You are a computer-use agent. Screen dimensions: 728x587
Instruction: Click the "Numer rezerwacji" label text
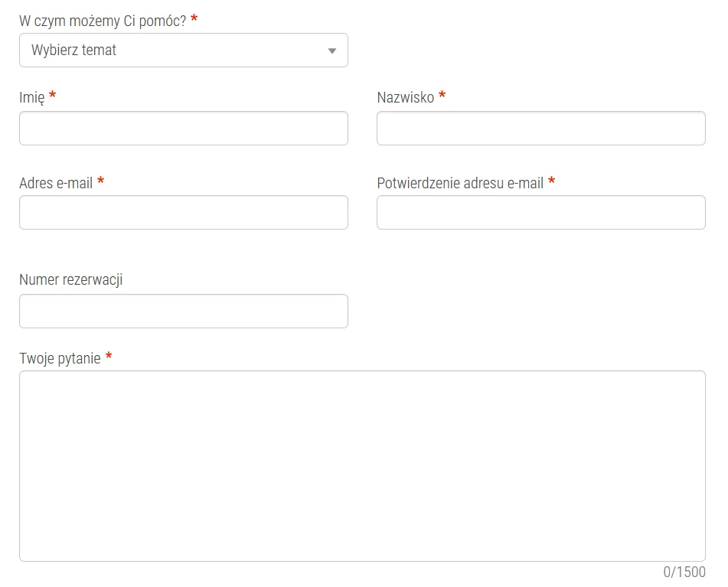coord(70,280)
